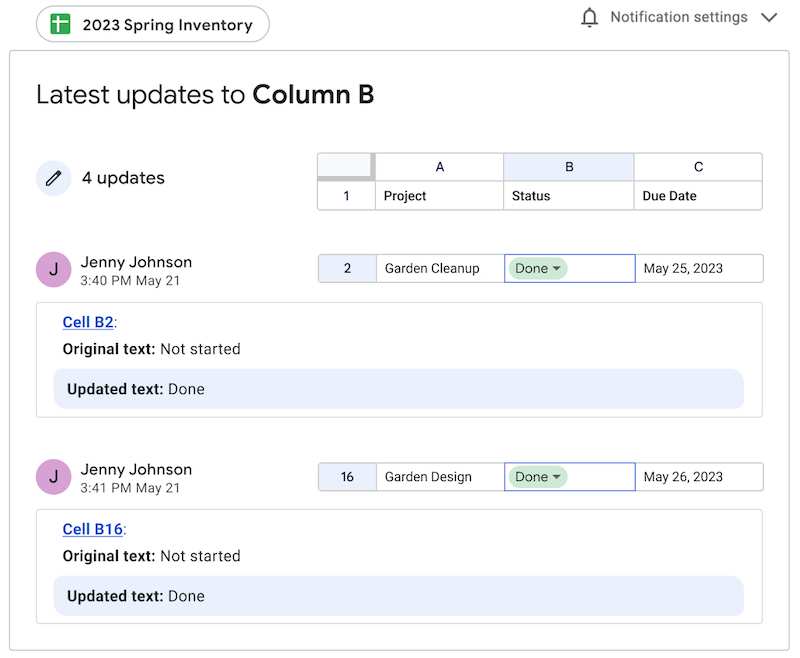Click 'Original text: Not started' under Cell B2
This screenshot has height=658, width=800.
click(x=152, y=349)
